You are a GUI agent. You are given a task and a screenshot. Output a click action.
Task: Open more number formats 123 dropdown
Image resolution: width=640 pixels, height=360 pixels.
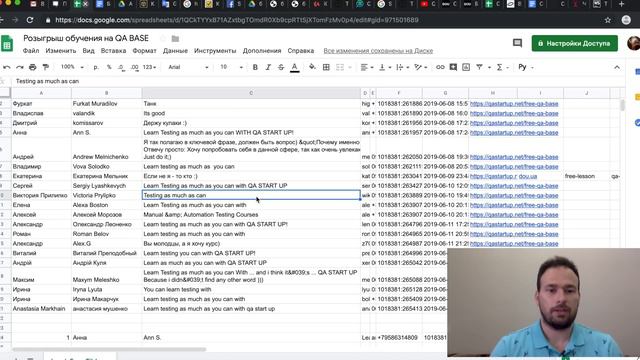pyautogui.click(x=149, y=67)
